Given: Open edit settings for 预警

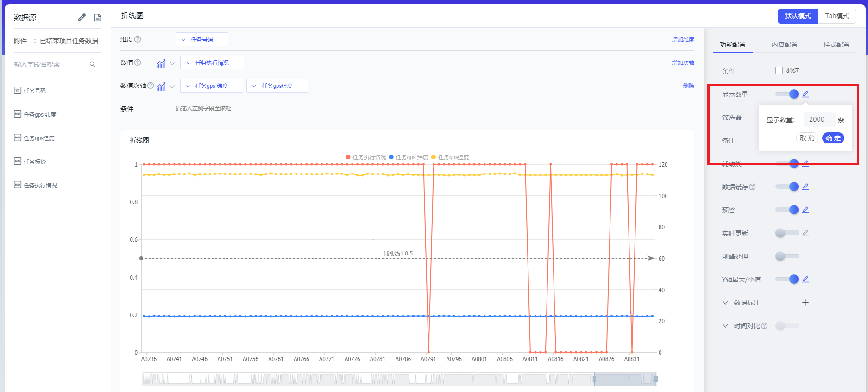Looking at the screenshot, I should 805,210.
